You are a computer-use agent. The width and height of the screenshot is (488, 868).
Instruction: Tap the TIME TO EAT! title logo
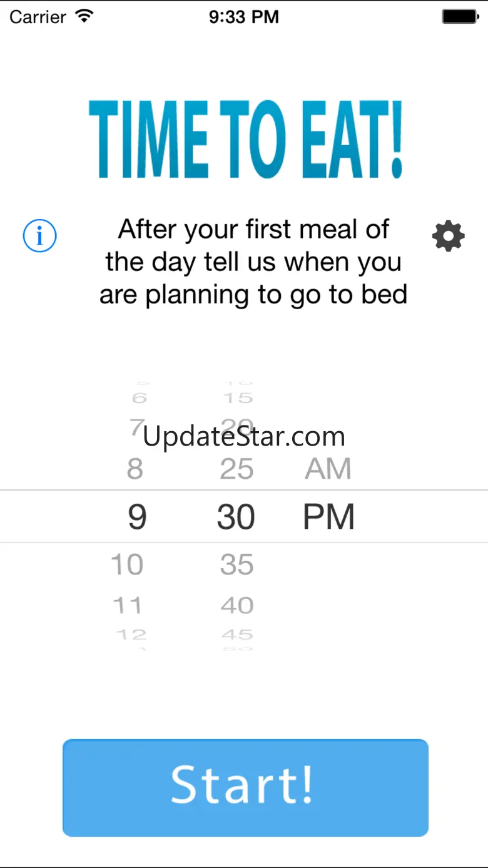tap(245, 139)
